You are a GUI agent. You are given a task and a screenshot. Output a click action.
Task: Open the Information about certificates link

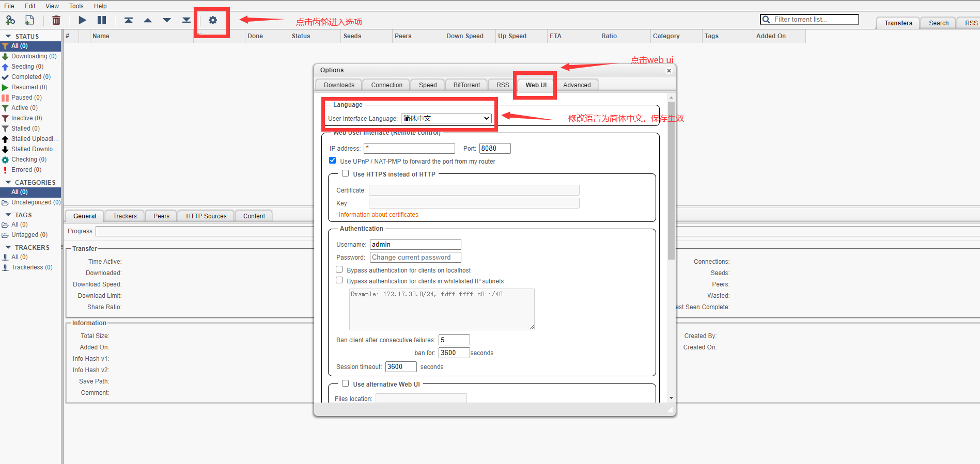coord(378,215)
